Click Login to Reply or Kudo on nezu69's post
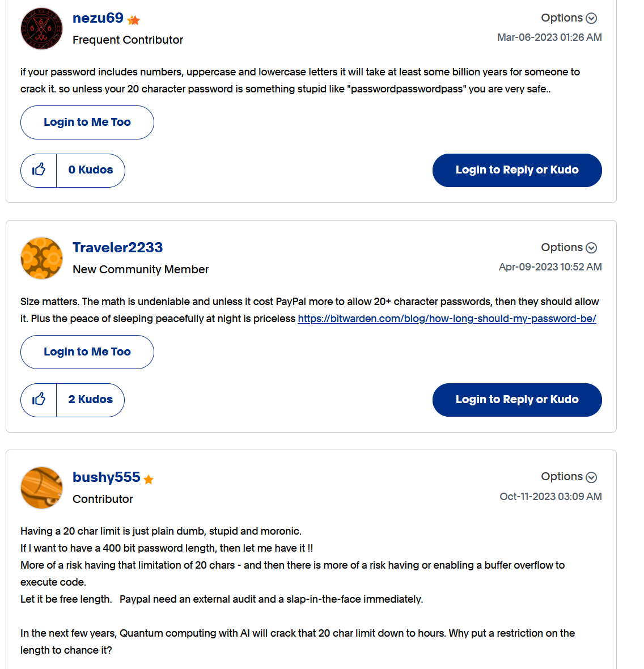The height and width of the screenshot is (669, 644). tap(517, 170)
